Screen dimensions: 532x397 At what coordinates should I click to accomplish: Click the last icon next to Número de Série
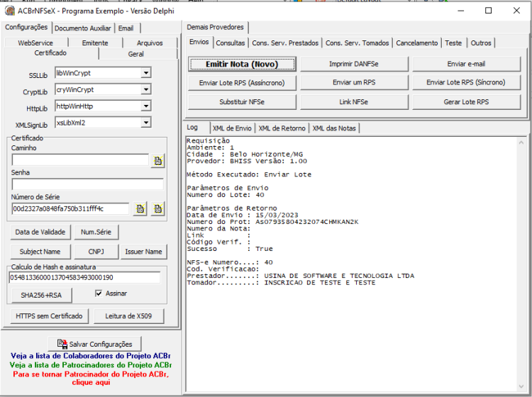pyautogui.click(x=157, y=209)
